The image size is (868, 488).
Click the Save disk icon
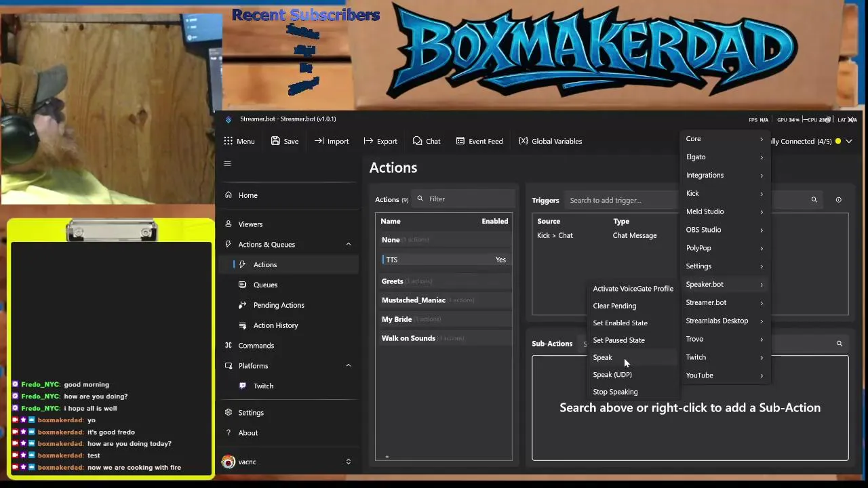pos(275,141)
